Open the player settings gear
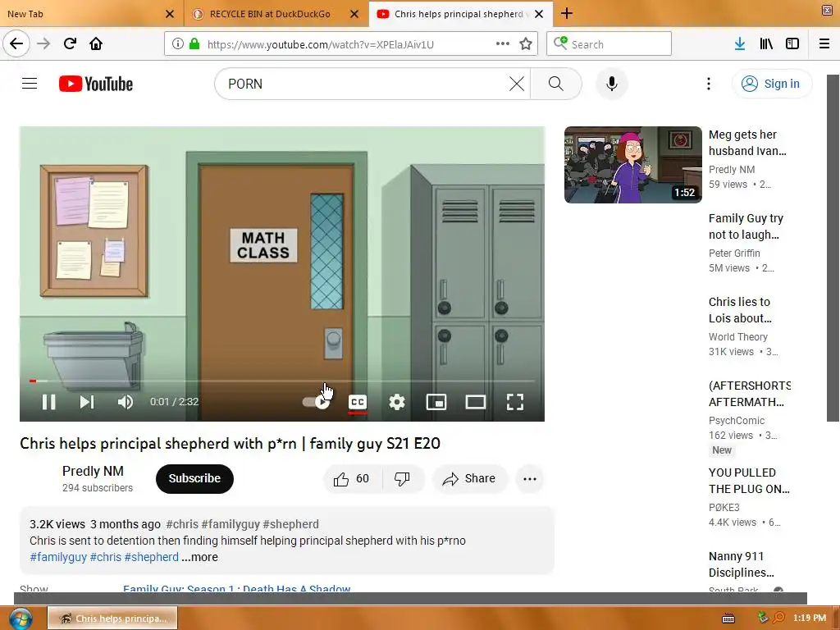Viewport: 840px width, 630px height. pos(396,402)
